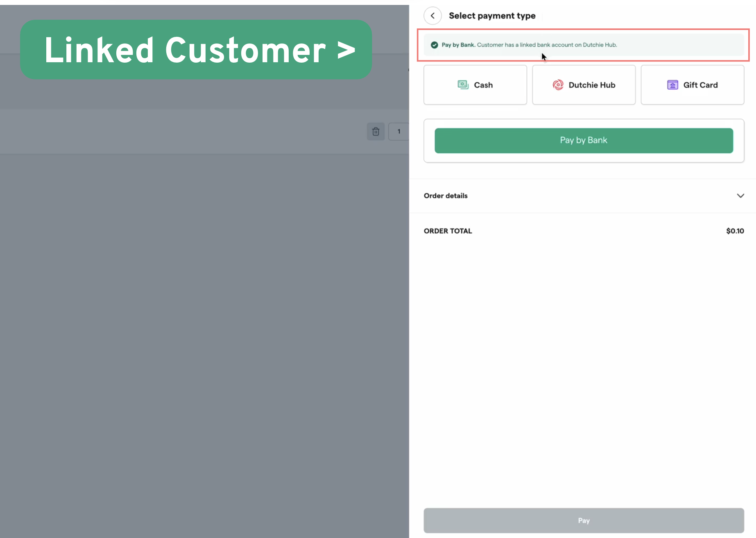This screenshot has height=538, width=756.
Task: Select Gift Card payment type
Action: [692, 85]
